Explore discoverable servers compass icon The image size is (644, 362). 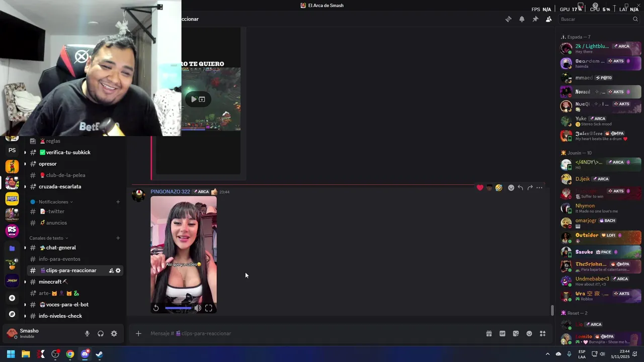tap(12, 314)
